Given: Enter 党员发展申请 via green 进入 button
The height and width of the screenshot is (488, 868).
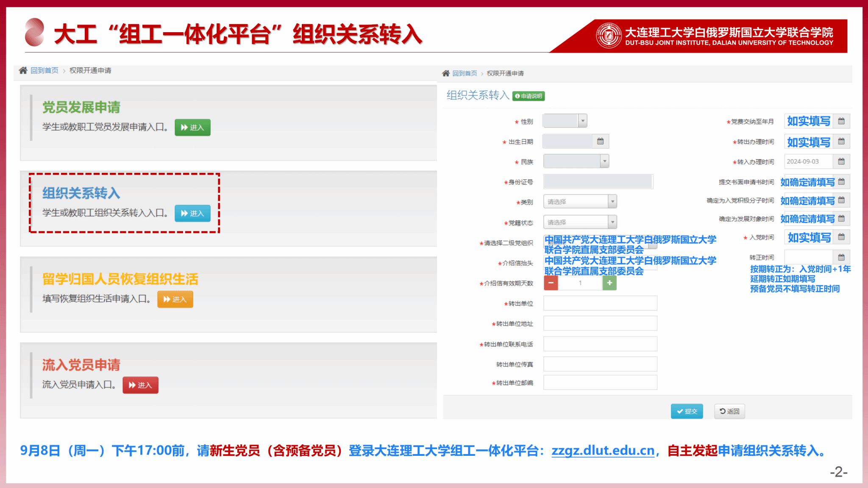Looking at the screenshot, I should (192, 128).
